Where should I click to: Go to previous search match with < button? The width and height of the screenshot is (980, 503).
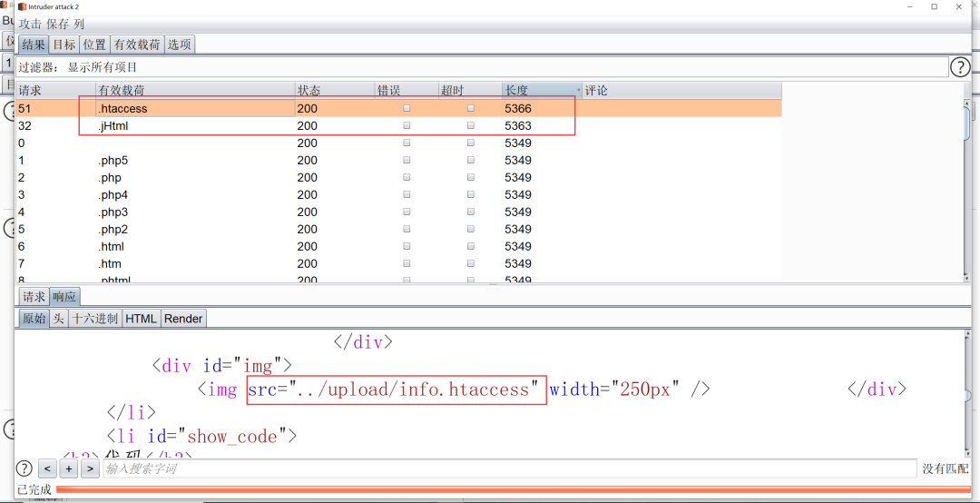click(47, 468)
